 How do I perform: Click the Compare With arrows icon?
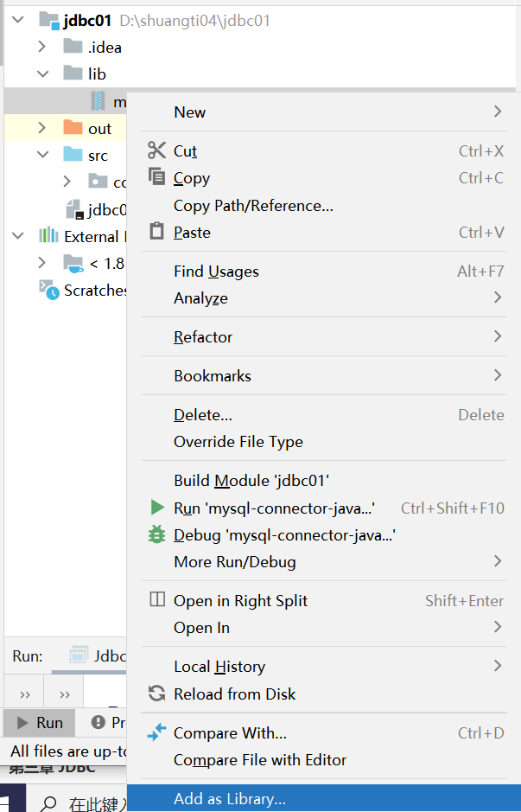click(x=156, y=732)
